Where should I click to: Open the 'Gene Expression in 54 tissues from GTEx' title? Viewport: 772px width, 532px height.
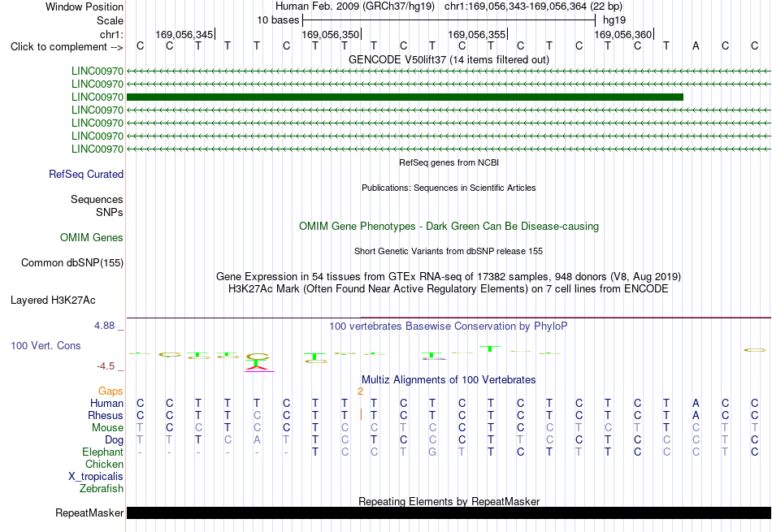coord(449,277)
